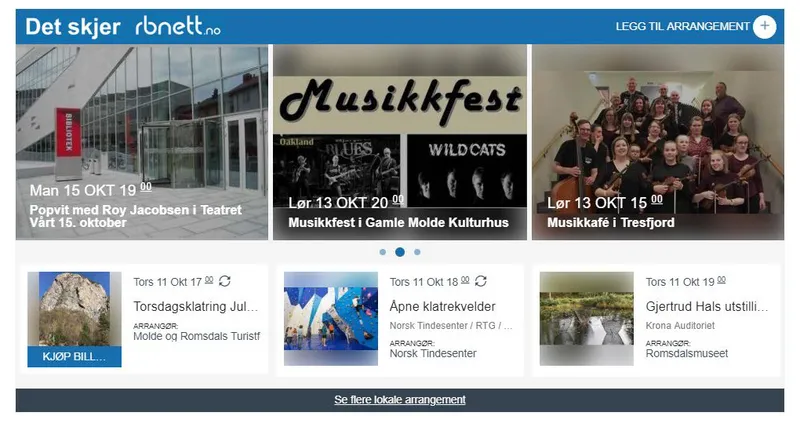Image resolution: width=800 pixels, height=421 pixels.
Task: Select the middle carousel page dot
Action: (x=400, y=252)
